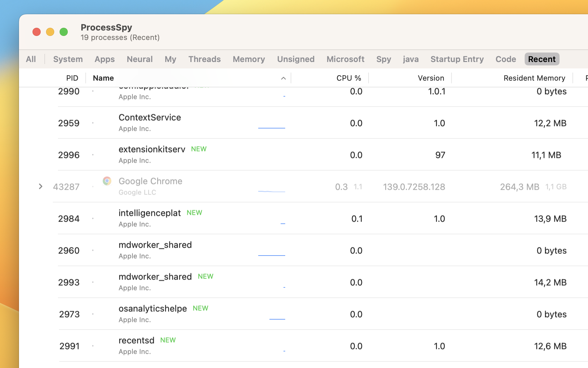Switch to the "Threads" view
588x368 pixels.
pos(205,59)
